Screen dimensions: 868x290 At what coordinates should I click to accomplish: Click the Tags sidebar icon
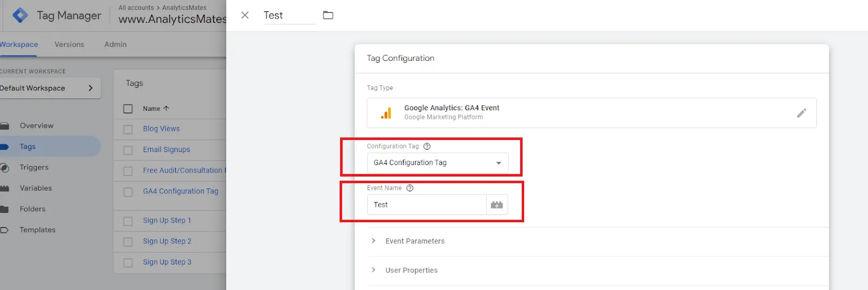[x=4, y=147]
